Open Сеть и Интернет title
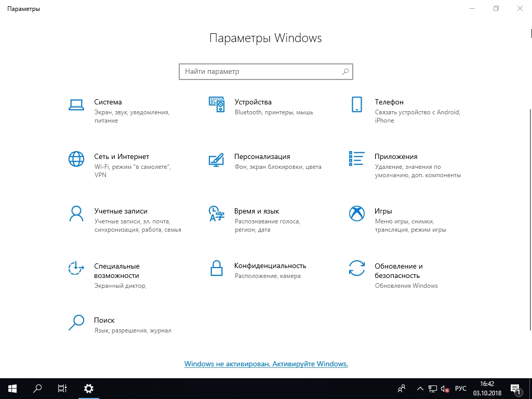The width and height of the screenshot is (532, 399). 122,157
